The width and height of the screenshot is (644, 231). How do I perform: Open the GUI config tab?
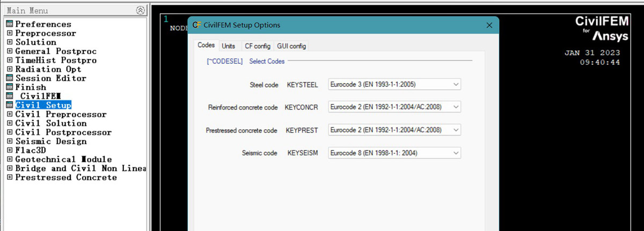(x=291, y=46)
